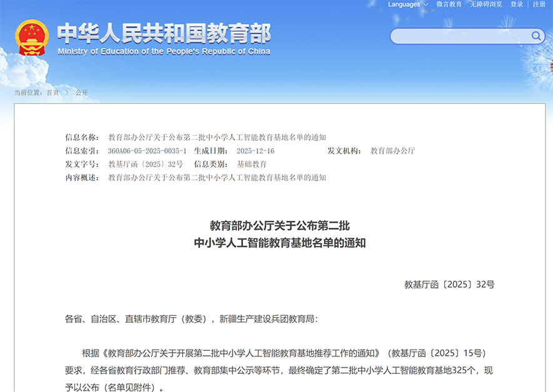Click the 内容概述 summary text

pyautogui.click(x=217, y=178)
